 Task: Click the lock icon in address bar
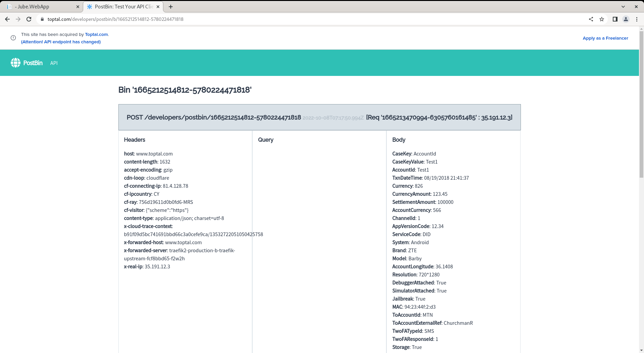[42, 19]
